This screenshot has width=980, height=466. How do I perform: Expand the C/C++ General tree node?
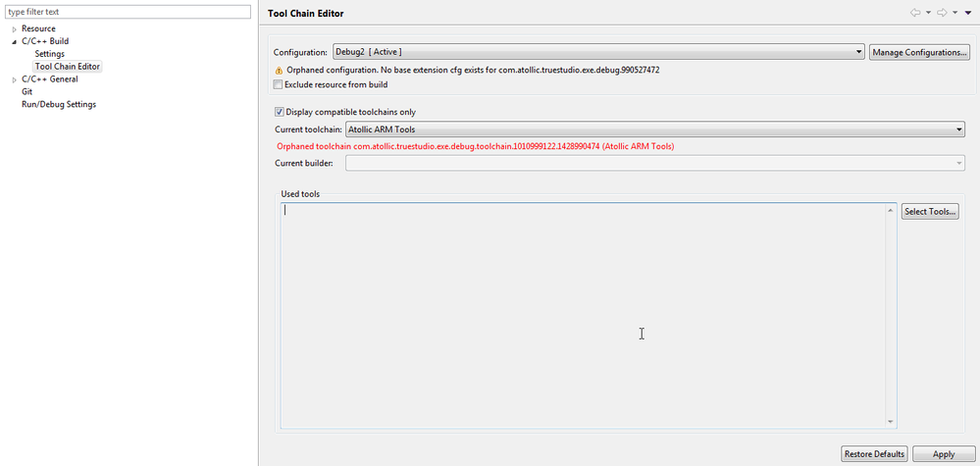click(x=14, y=80)
